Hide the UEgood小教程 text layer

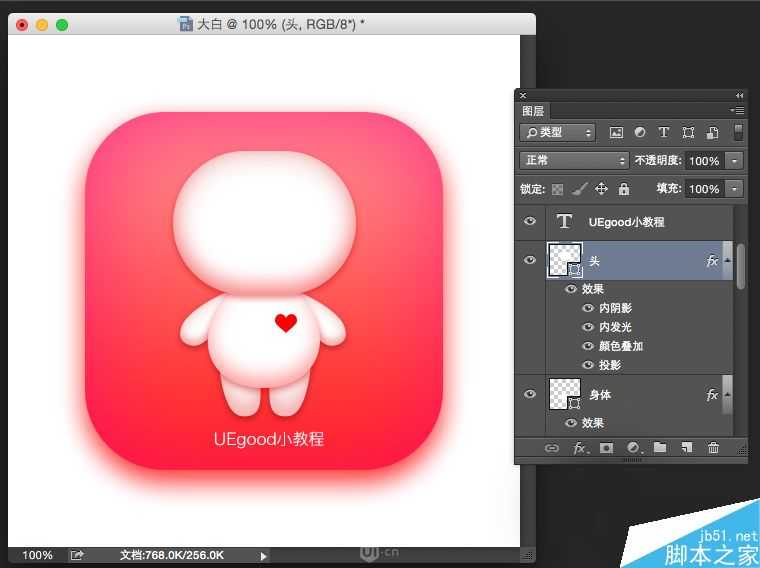click(x=530, y=222)
